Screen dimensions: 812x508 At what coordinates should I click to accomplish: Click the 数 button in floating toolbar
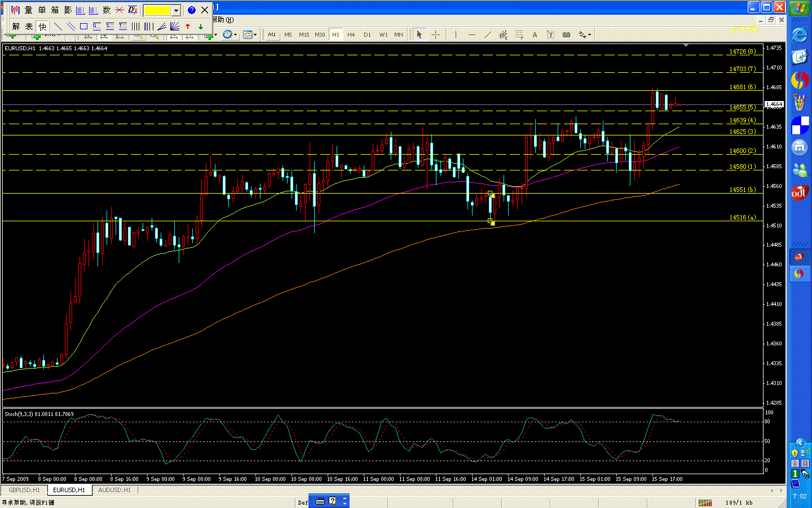pyautogui.click(x=107, y=10)
